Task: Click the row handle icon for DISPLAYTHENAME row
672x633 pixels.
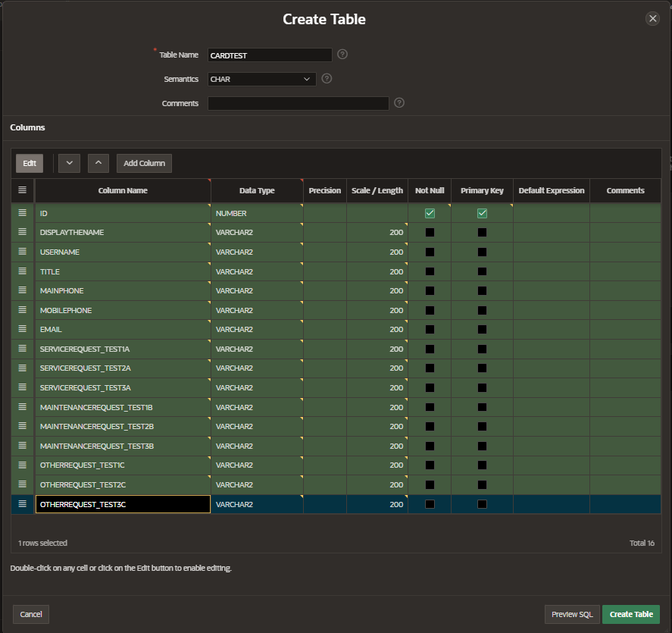Action: coord(22,232)
